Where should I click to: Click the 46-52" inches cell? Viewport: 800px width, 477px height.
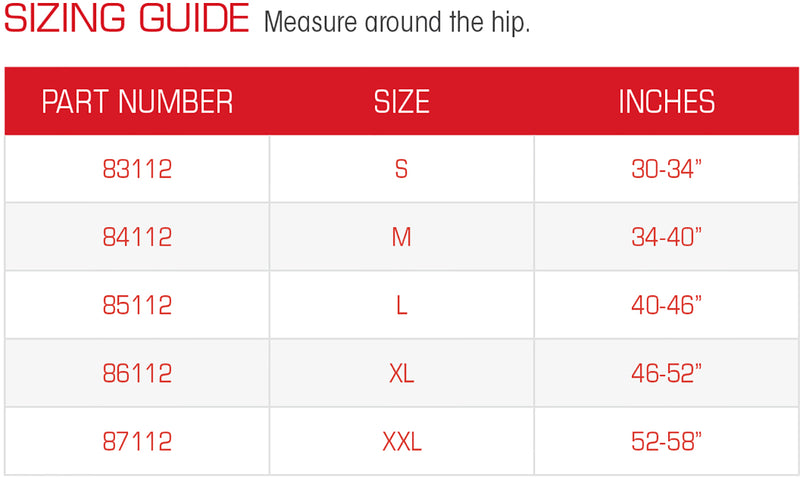(x=666, y=373)
